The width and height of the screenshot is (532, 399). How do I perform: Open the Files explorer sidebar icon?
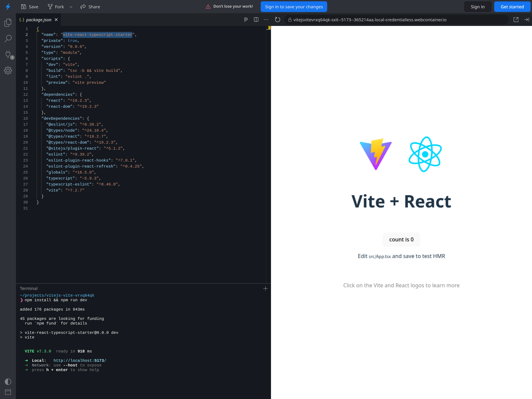(8, 22)
